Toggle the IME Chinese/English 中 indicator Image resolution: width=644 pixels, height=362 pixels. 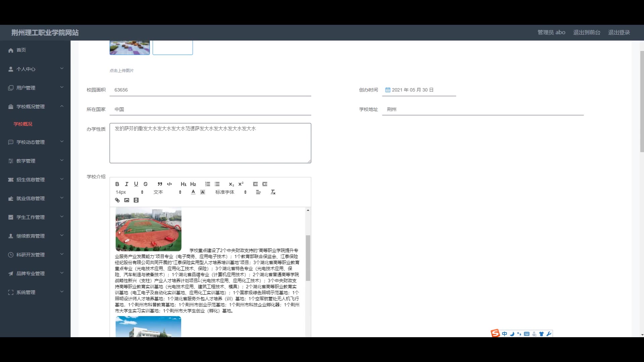504,334
